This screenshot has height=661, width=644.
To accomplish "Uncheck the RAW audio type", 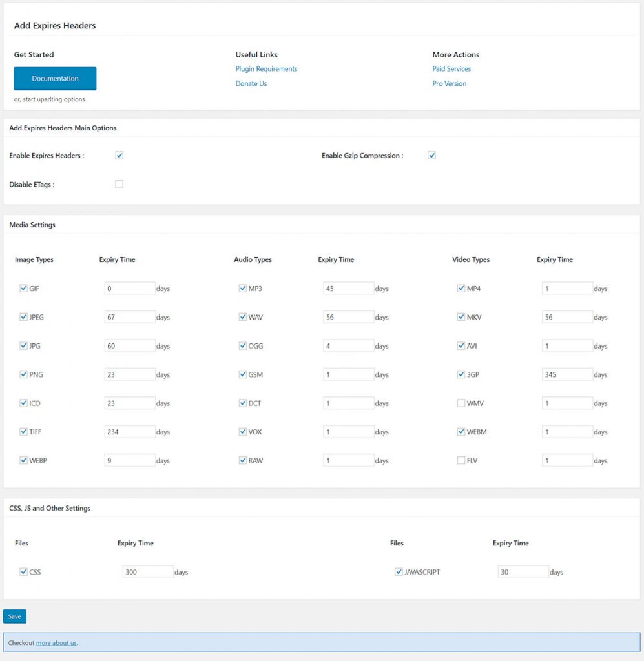I will coord(242,460).
